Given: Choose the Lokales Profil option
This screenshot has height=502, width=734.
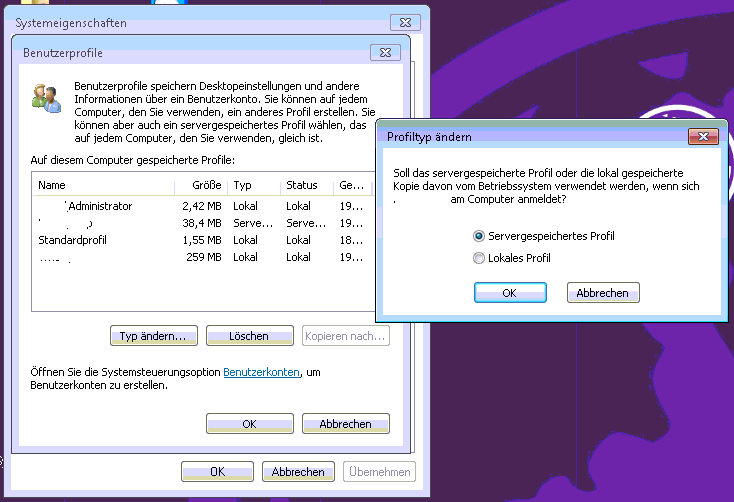Looking at the screenshot, I should (x=479, y=258).
